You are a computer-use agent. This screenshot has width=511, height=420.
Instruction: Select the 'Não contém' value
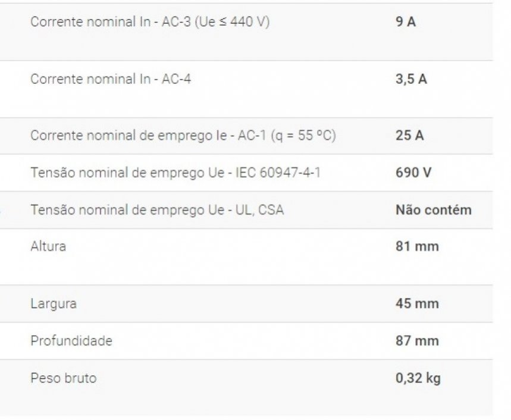click(x=433, y=209)
